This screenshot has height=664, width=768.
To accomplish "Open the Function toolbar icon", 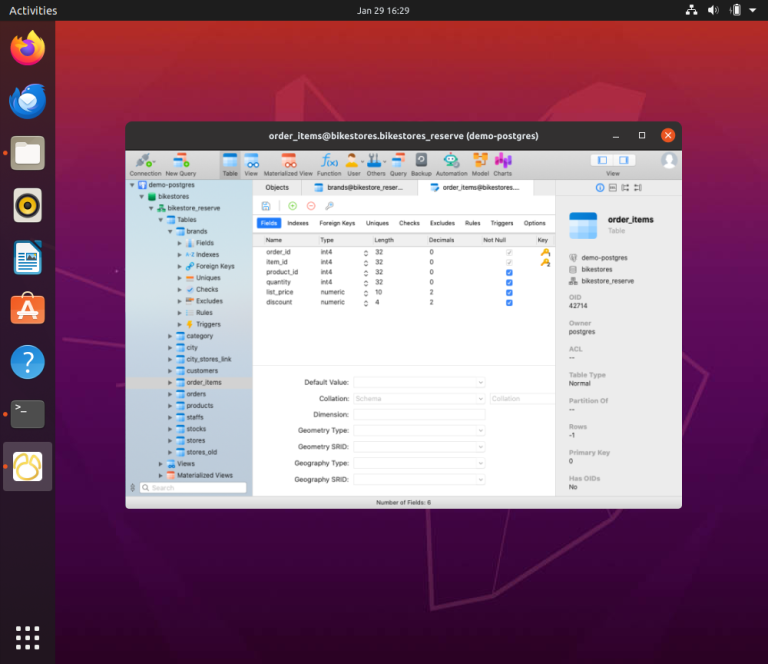I will 329,161.
